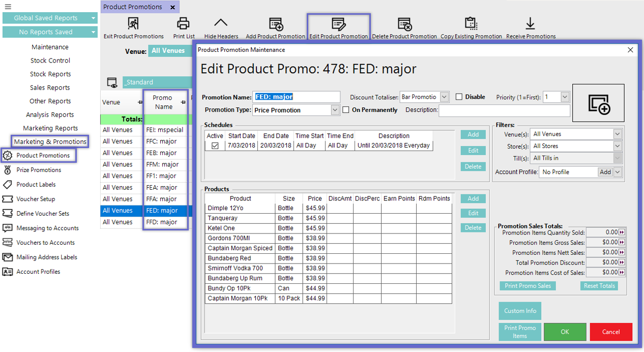Open the Venue(s) filter dropdown
Viewport: 644px width, 352px height.
click(618, 134)
